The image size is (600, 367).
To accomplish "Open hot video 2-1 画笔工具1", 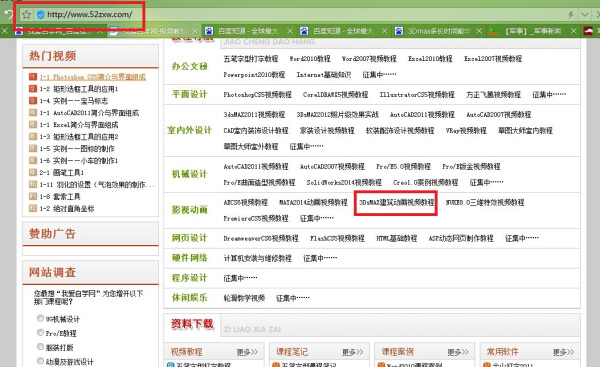I will point(62,173).
